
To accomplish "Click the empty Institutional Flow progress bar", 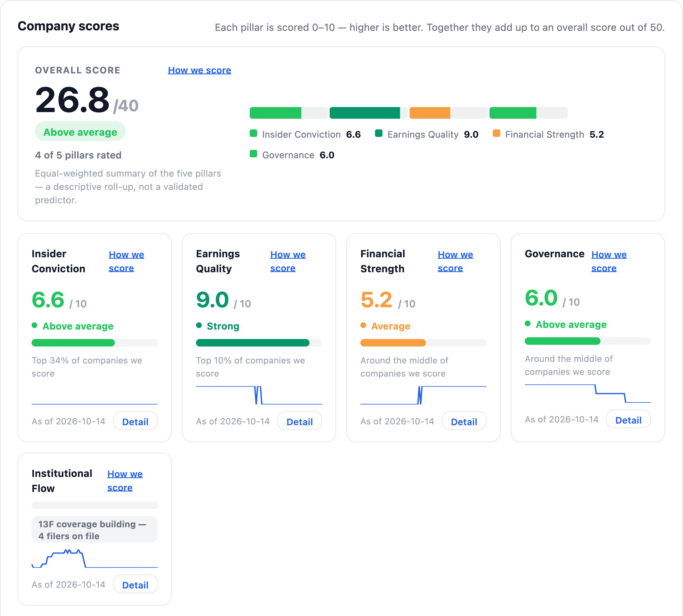I will point(95,505).
